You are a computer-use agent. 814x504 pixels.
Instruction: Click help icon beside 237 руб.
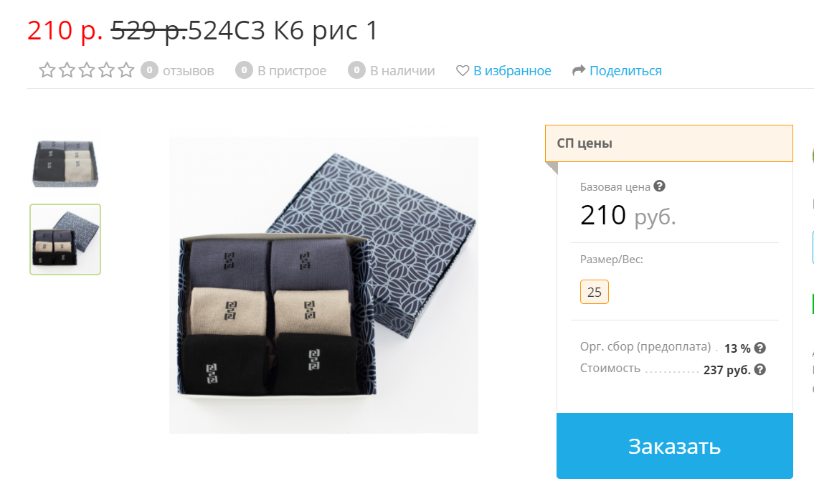(760, 369)
